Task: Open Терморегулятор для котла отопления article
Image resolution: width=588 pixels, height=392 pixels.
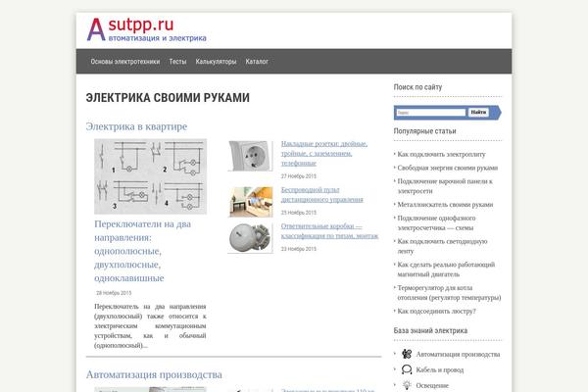Action: pos(449,293)
